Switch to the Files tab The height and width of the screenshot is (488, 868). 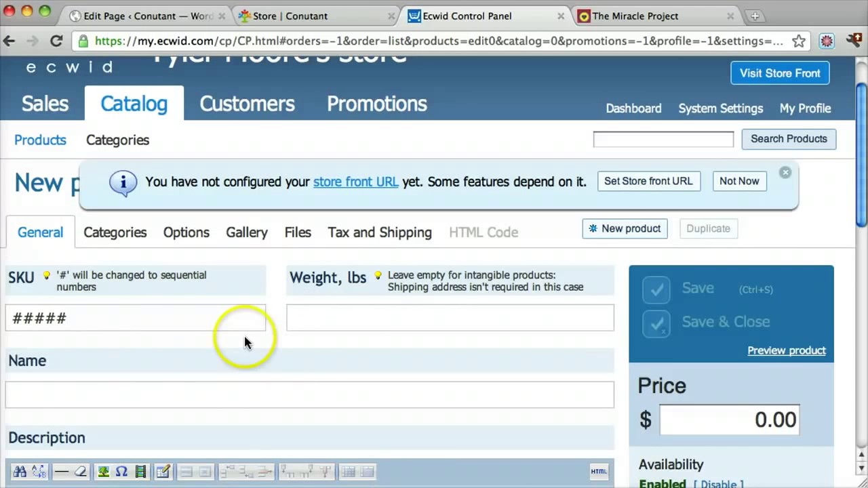pyautogui.click(x=298, y=232)
